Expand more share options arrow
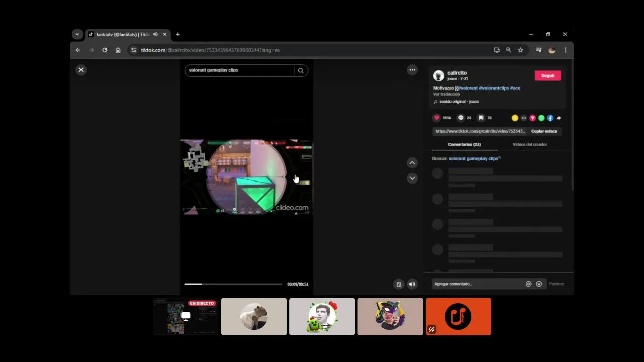The width and height of the screenshot is (644, 362). coord(559,118)
